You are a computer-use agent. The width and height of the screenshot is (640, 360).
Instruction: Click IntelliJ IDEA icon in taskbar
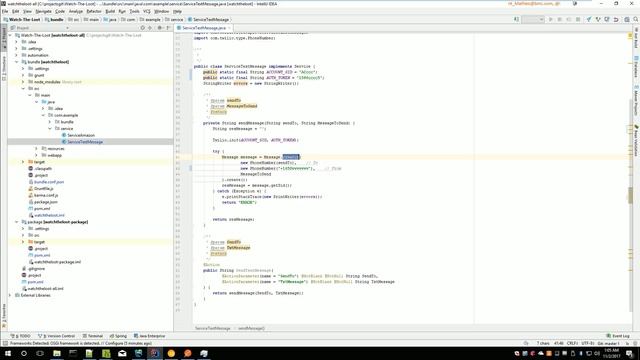coord(155,353)
